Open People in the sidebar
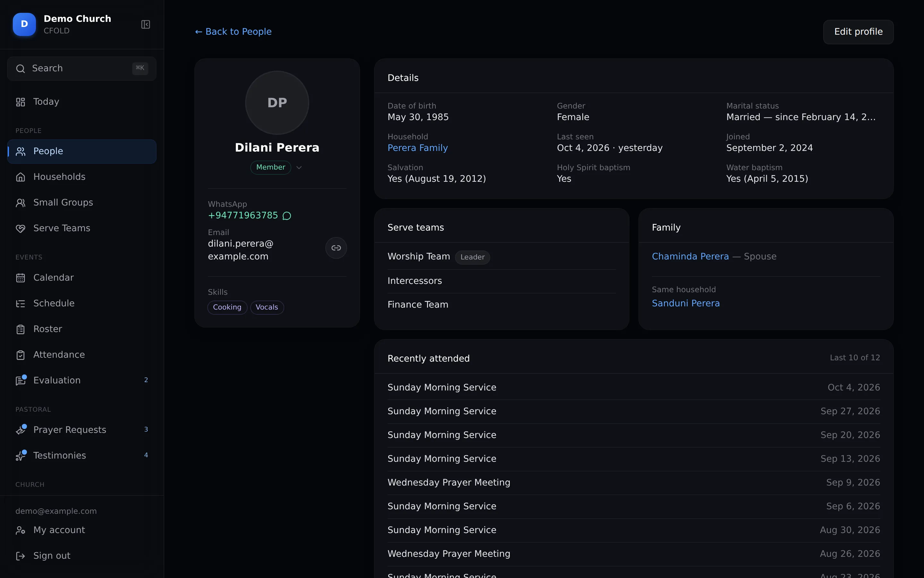 pyautogui.click(x=82, y=151)
